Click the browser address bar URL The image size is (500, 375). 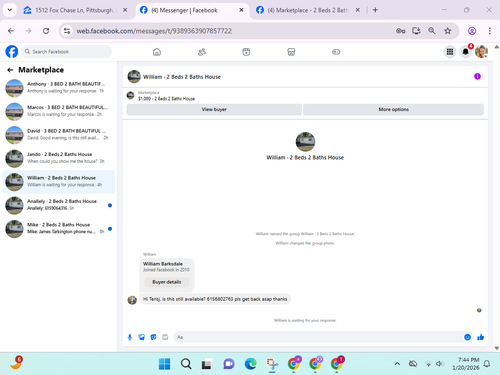coord(154,31)
